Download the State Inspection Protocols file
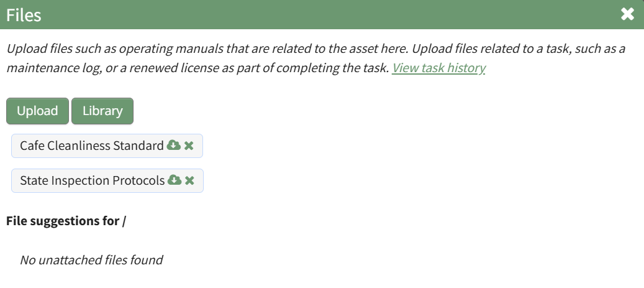644x288 pixels. point(175,180)
